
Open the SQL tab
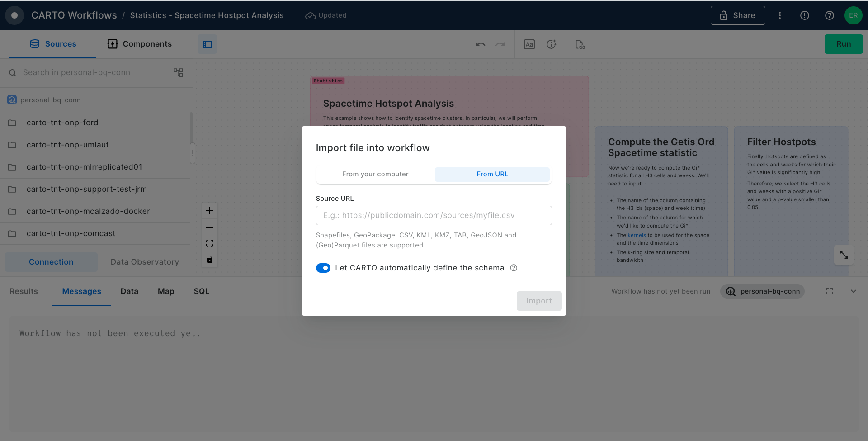(201, 291)
